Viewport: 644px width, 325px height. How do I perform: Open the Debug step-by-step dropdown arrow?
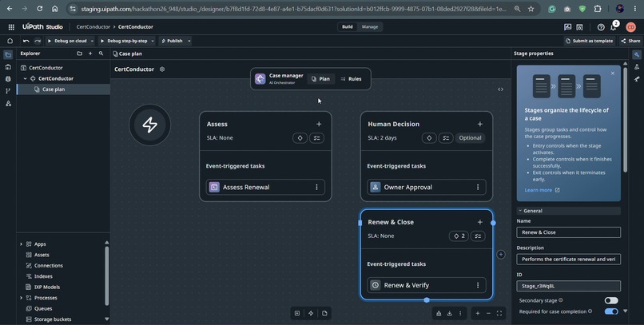click(x=153, y=41)
